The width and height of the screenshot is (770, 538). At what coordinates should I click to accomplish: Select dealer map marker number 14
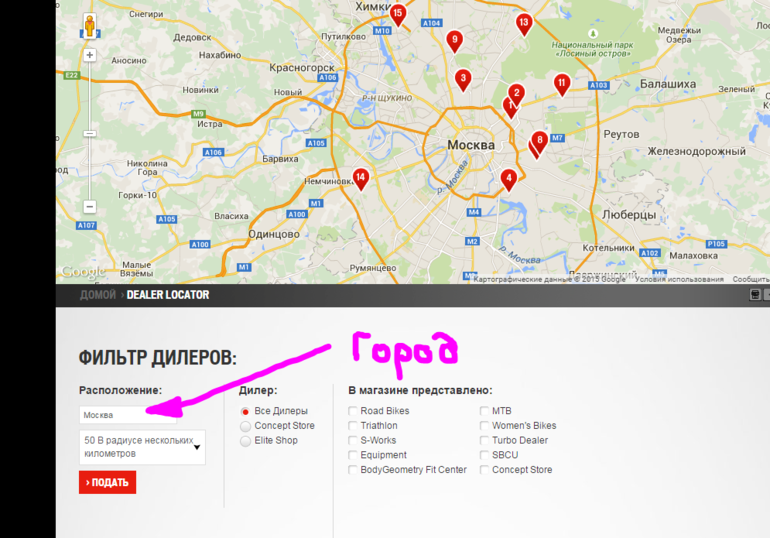360,178
